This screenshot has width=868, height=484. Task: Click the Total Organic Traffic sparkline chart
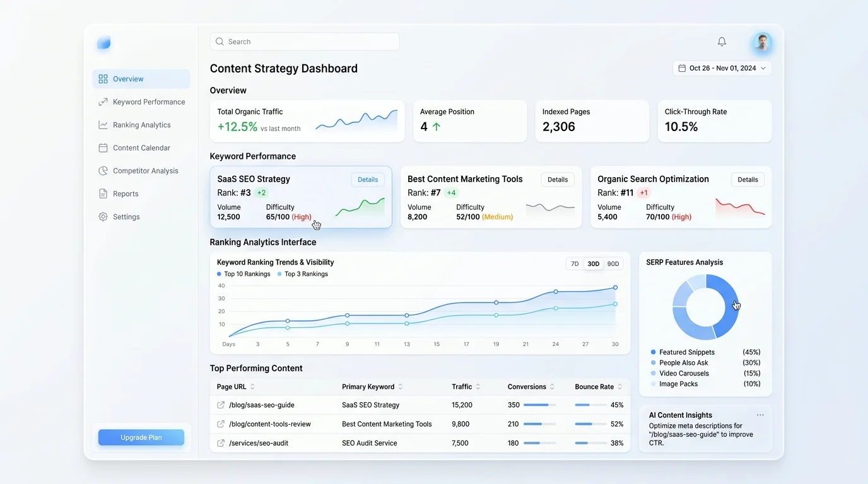356,120
